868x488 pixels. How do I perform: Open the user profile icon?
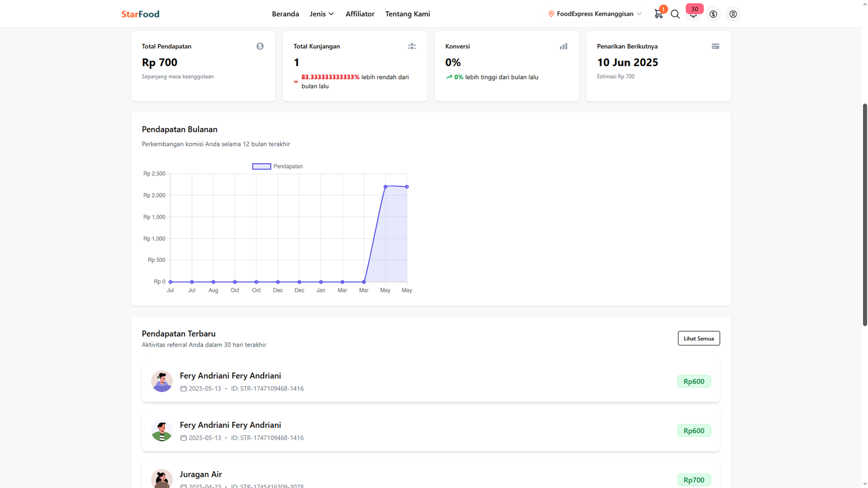733,14
